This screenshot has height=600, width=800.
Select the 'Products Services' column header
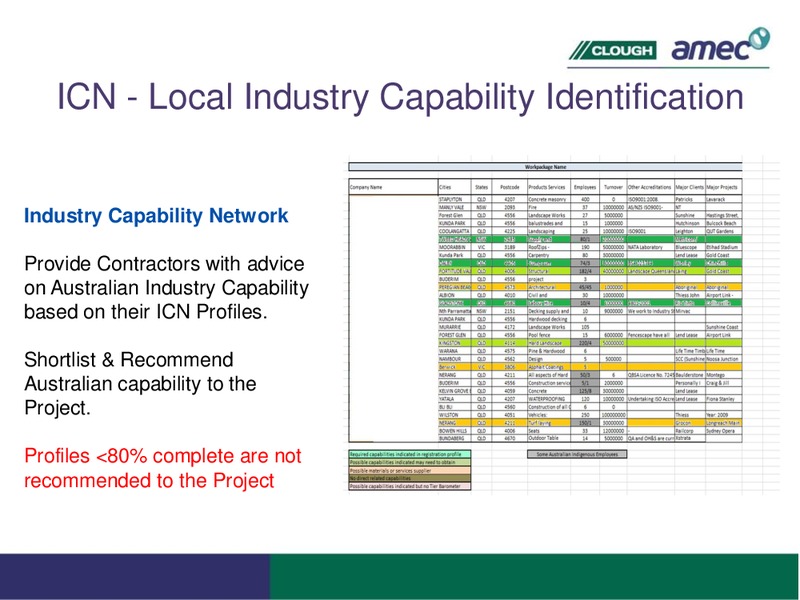pyautogui.click(x=549, y=187)
